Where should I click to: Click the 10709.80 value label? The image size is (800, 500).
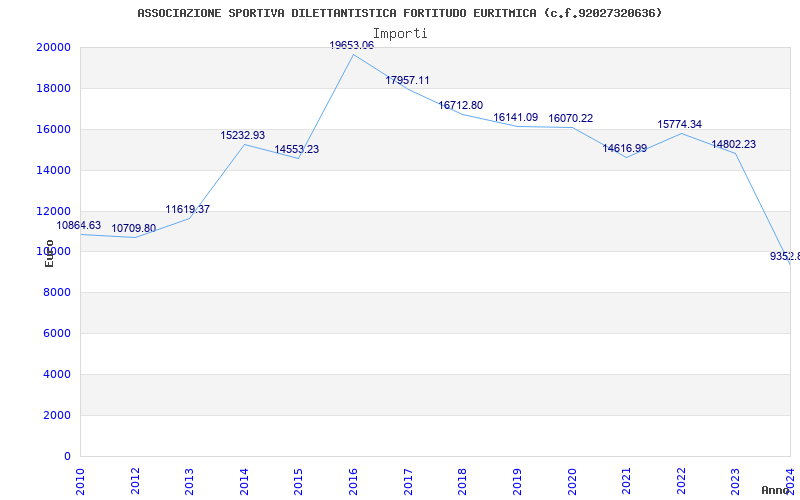point(134,229)
